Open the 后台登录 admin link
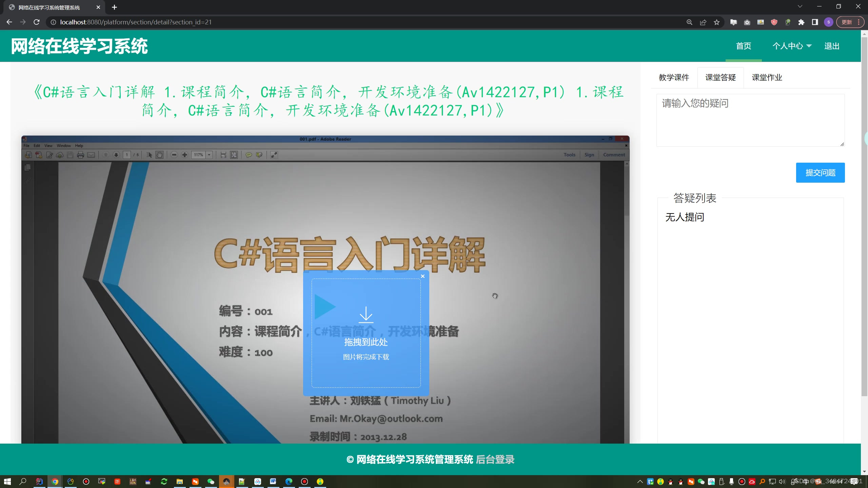The height and width of the screenshot is (488, 868). (495, 460)
